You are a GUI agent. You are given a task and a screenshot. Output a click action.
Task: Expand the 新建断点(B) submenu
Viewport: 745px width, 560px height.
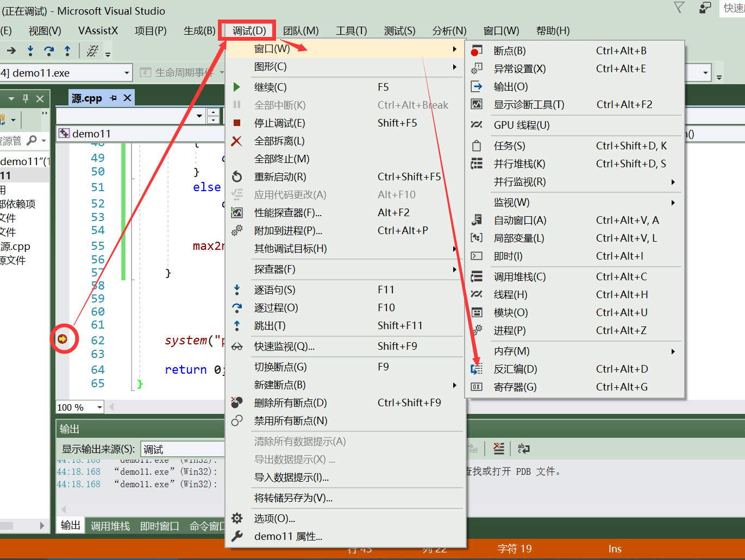pos(346,385)
